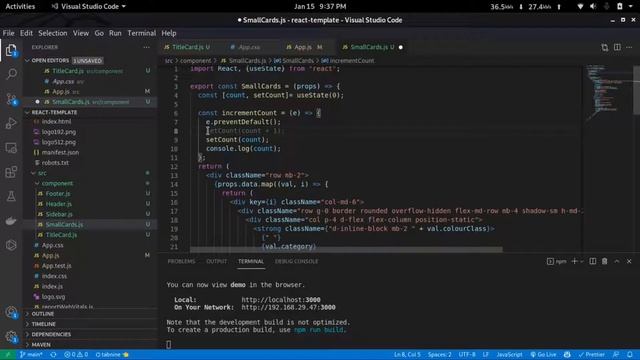Click UTF-8 encoding in status bar
Screen dimensions: 640x360
(x=467, y=355)
